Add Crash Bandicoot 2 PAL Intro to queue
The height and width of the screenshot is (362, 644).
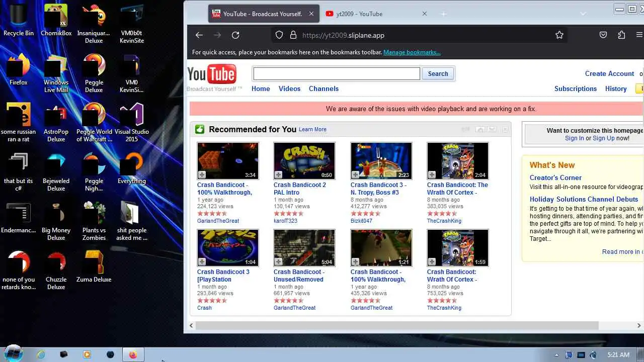pyautogui.click(x=278, y=174)
